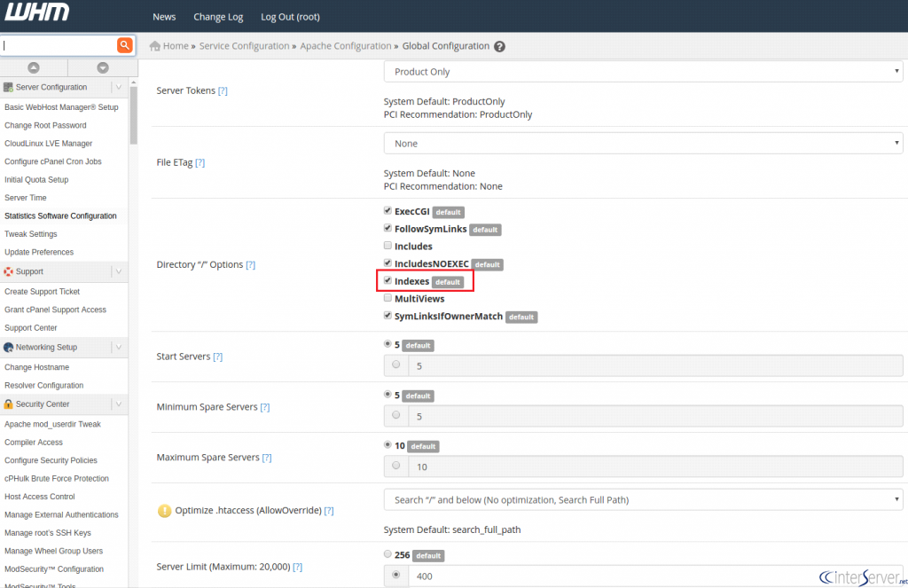Uncheck the IncludesNOEXEC checkbox
908x588 pixels.
(388, 263)
